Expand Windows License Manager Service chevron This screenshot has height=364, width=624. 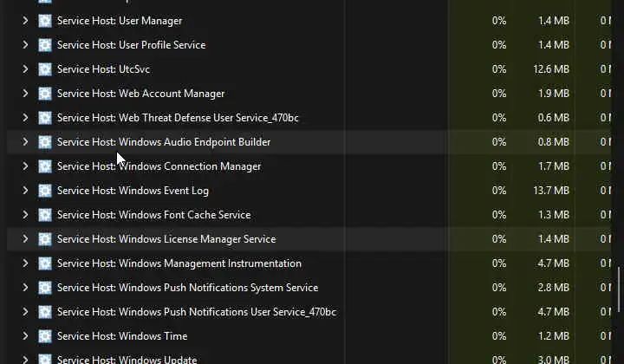point(25,239)
